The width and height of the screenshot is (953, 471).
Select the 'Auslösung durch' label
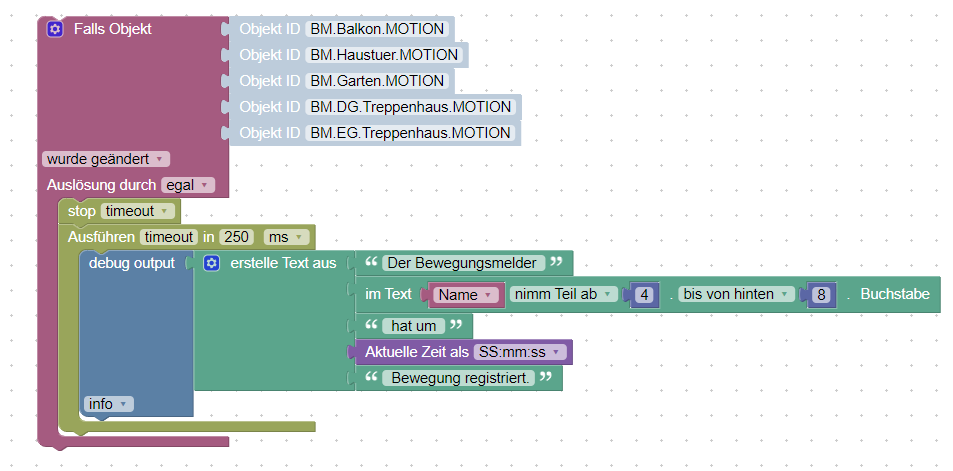point(101,185)
